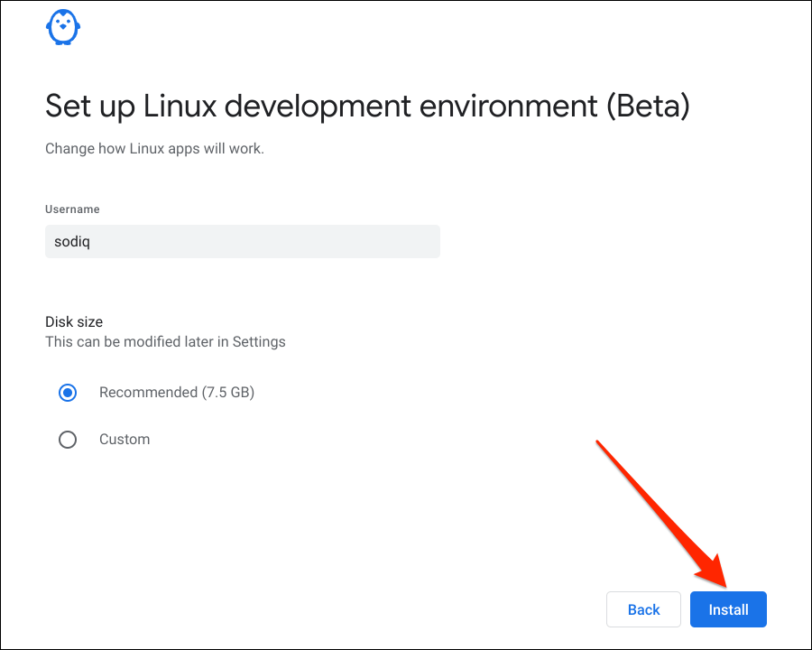Click the "Username" field label

(72, 209)
